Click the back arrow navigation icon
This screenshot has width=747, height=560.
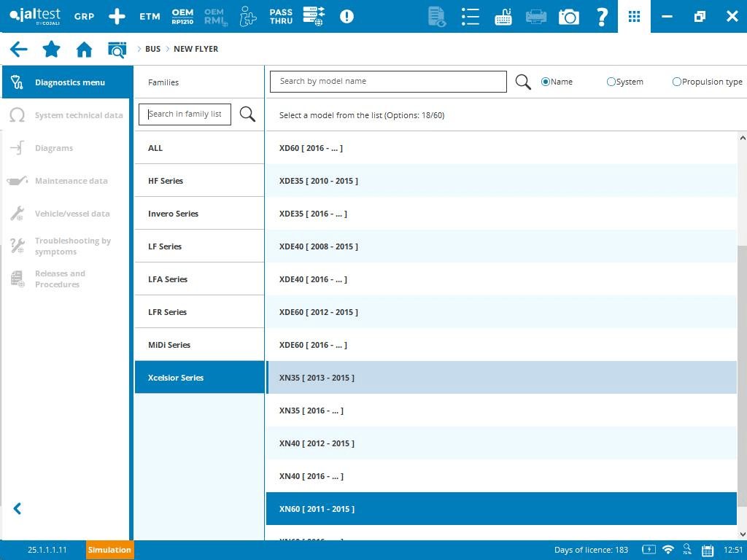(x=18, y=49)
